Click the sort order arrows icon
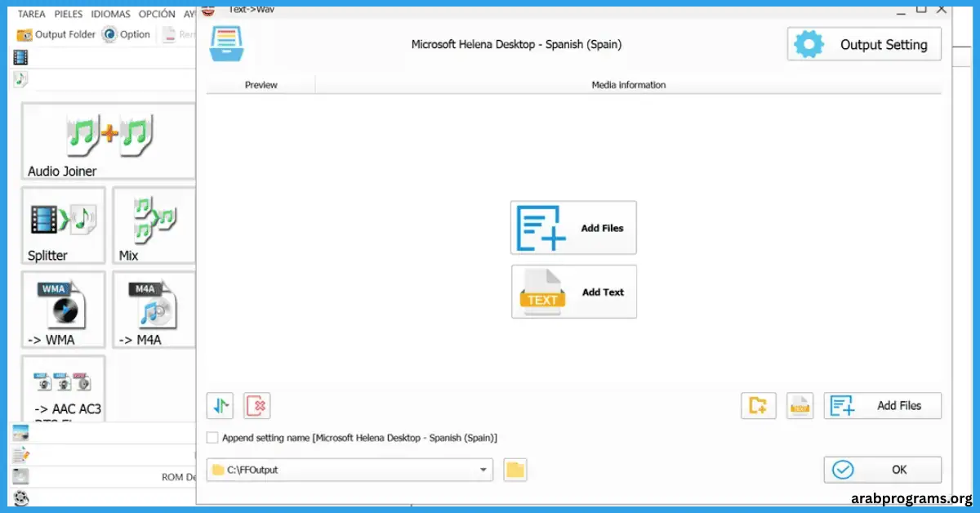 [x=220, y=405]
